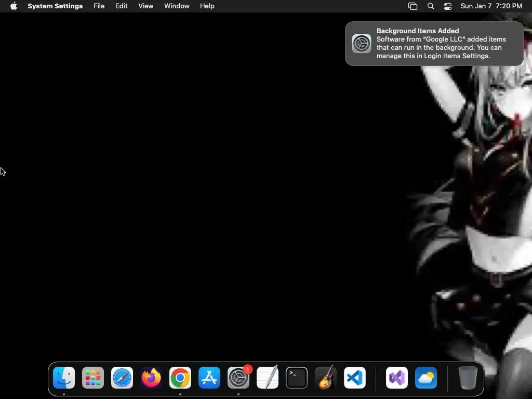The image size is (532, 399).
Task: Open the Weather app in the Dock
Action: 426,378
